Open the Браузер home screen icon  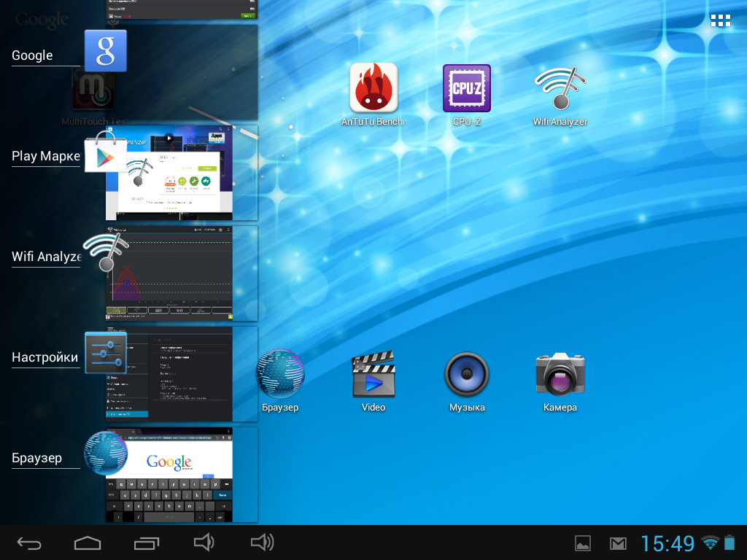[280, 373]
